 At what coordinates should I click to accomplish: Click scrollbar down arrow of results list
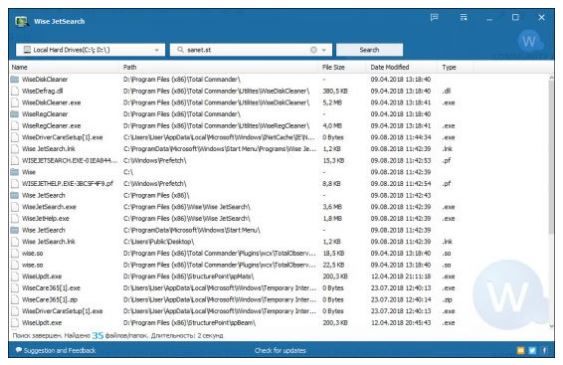[x=552, y=326]
